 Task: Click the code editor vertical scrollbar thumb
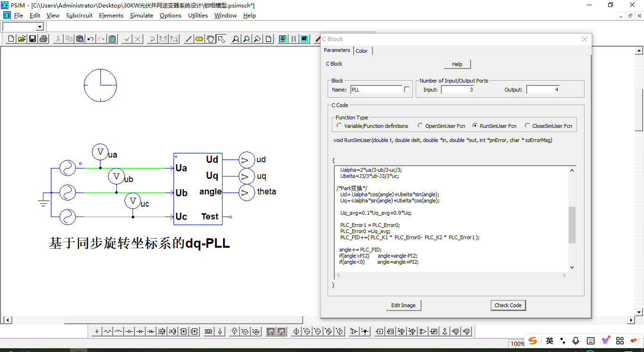pos(572,225)
